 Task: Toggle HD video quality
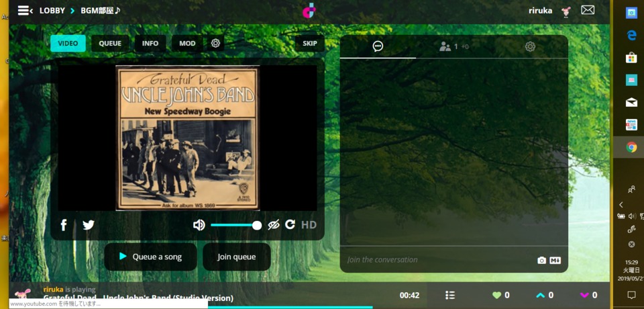pos(309,225)
